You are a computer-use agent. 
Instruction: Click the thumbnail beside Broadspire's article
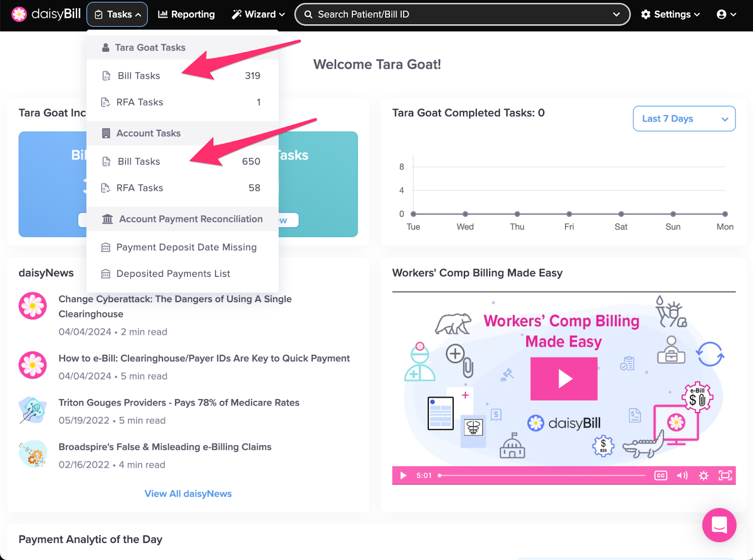coord(32,454)
